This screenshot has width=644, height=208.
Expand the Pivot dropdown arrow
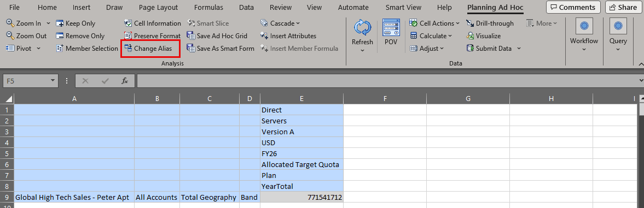(39, 48)
